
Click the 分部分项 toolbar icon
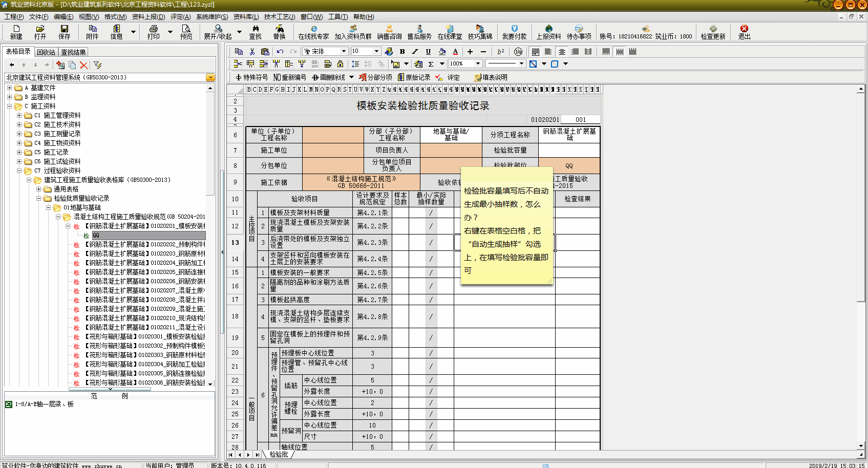pos(375,77)
